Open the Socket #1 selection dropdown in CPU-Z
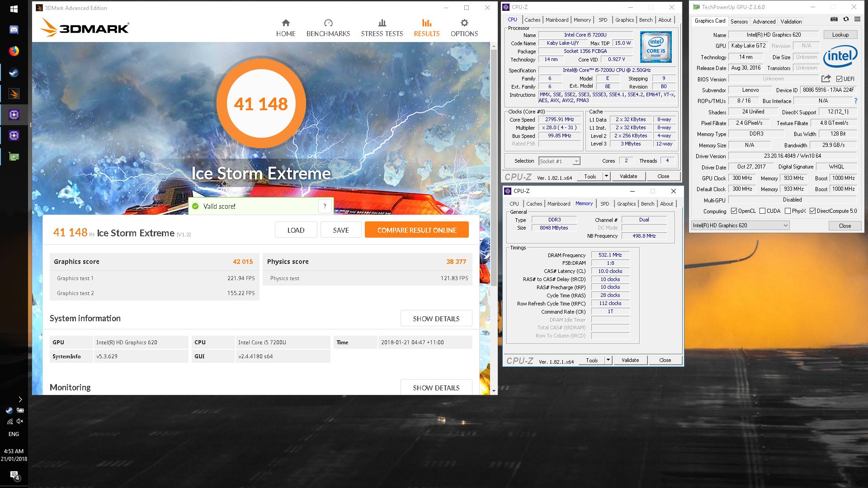The image size is (868, 488). click(559, 161)
